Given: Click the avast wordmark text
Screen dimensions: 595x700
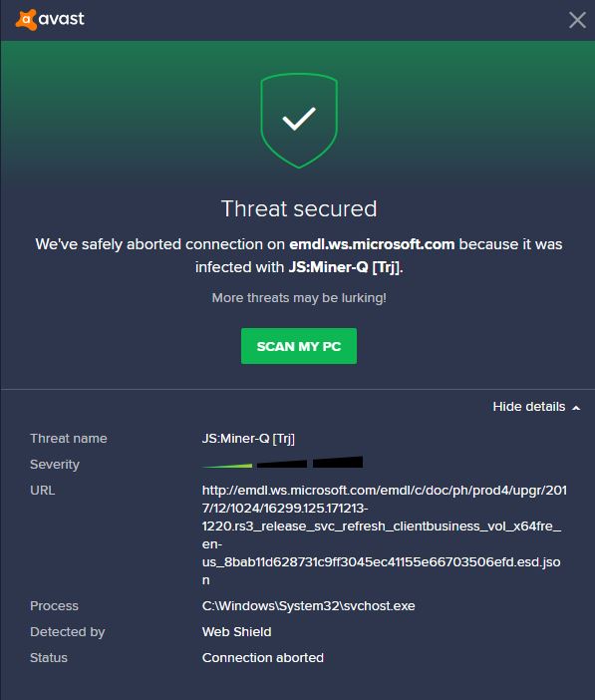Looking at the screenshot, I should click(x=61, y=19).
